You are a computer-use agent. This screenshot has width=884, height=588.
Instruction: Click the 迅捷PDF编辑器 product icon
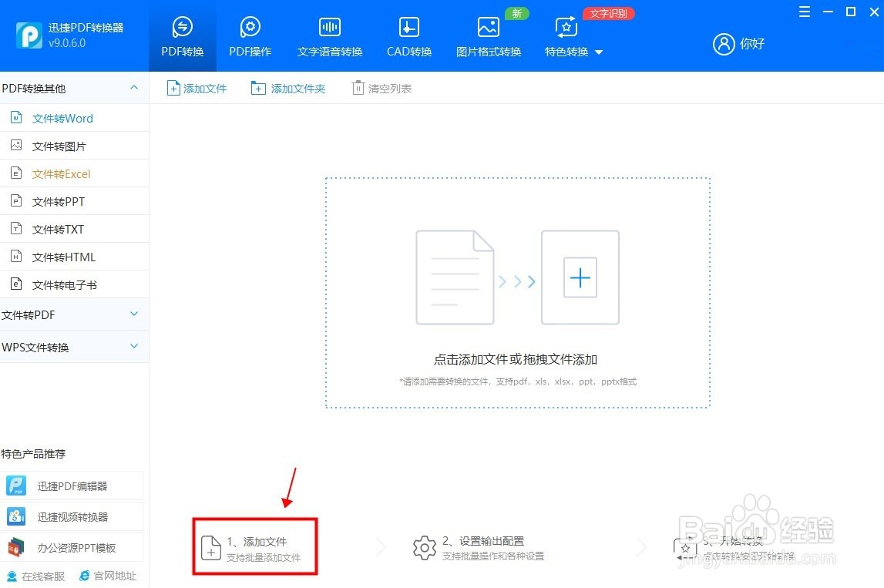point(16,486)
